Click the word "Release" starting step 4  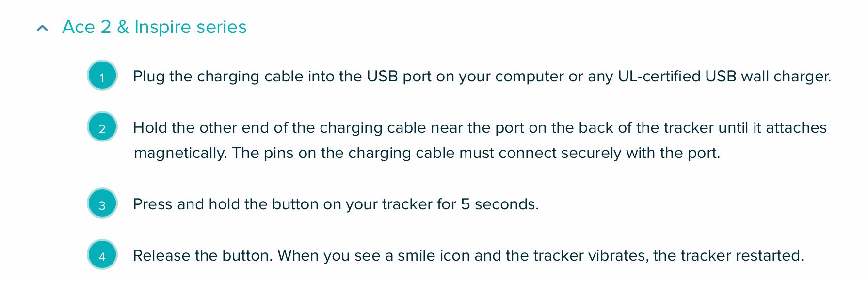coord(161,256)
